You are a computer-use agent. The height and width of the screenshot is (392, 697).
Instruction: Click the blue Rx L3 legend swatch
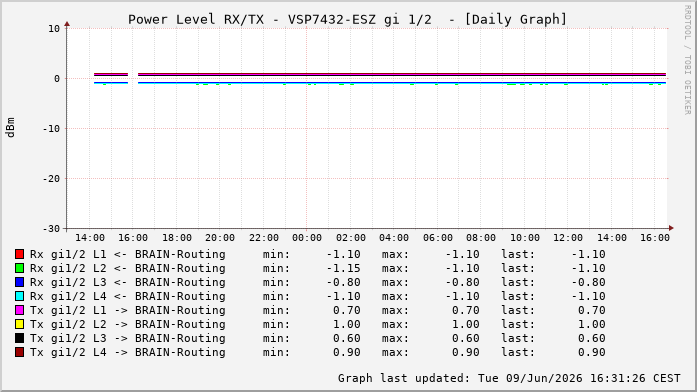[19, 282]
